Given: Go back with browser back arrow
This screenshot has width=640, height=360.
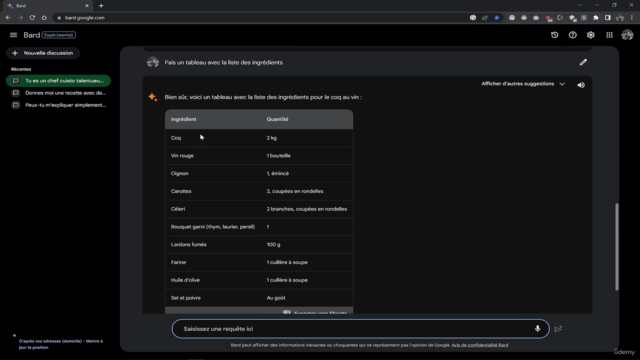Looking at the screenshot, I should 8,18.
